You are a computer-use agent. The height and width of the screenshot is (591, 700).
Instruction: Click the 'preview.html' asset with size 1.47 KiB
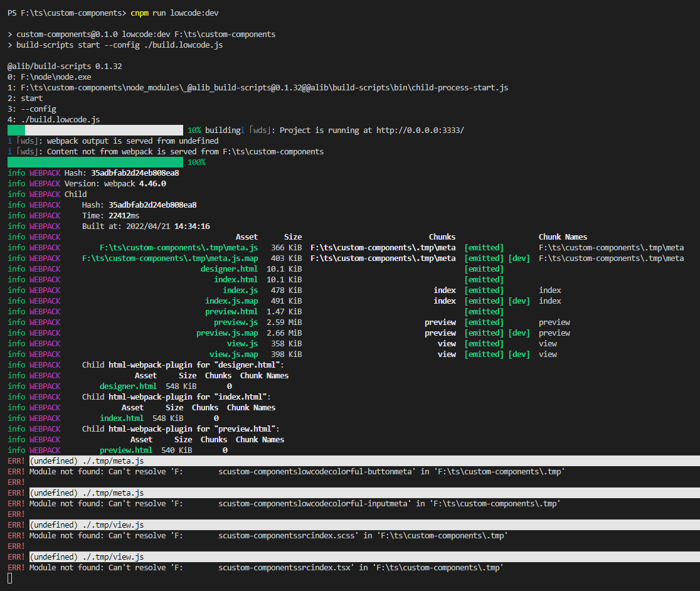pos(231,312)
